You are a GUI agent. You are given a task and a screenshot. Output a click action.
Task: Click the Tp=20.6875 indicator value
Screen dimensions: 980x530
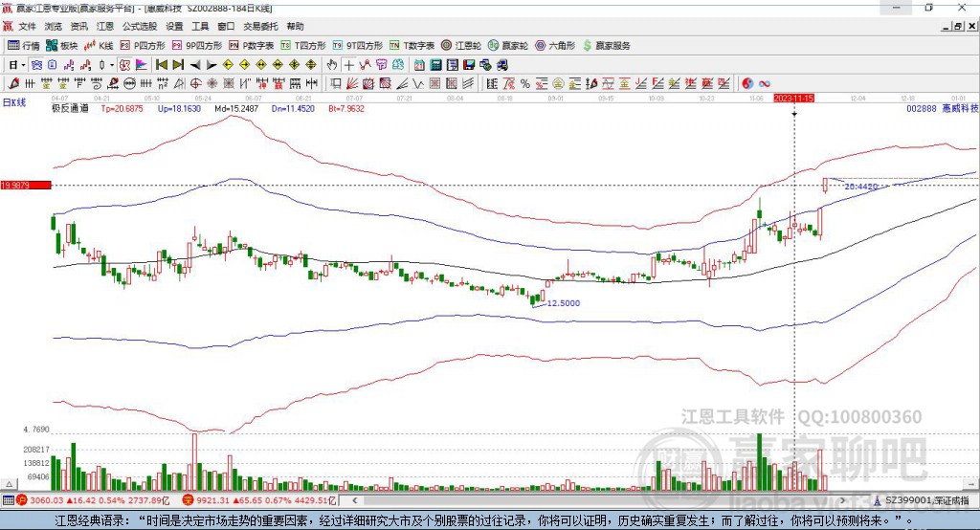pyautogui.click(x=122, y=108)
